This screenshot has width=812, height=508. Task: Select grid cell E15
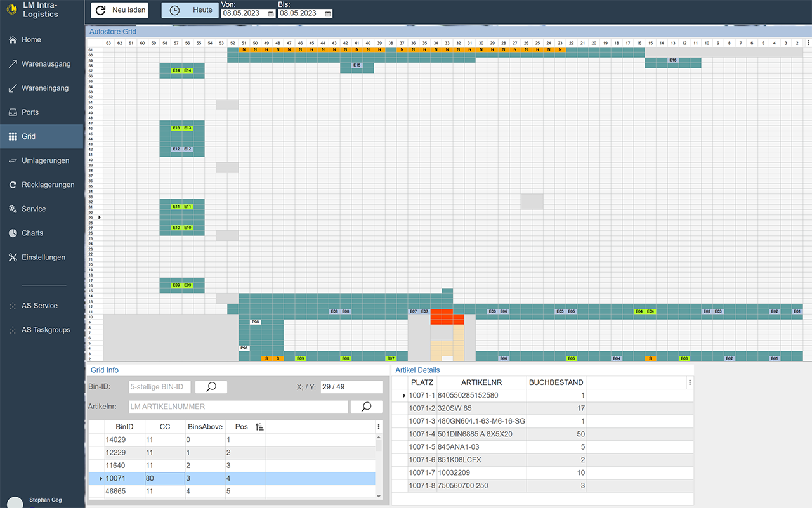coord(357,65)
